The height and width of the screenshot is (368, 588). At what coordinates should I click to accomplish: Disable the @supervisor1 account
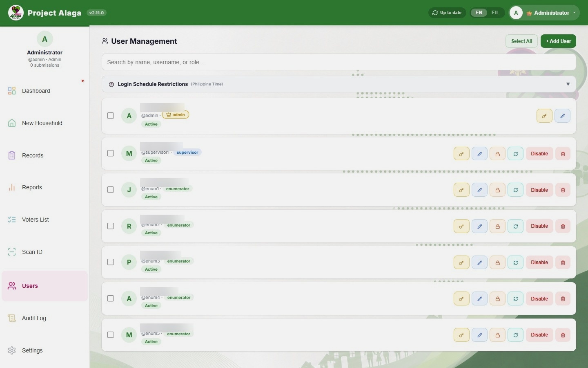539,154
